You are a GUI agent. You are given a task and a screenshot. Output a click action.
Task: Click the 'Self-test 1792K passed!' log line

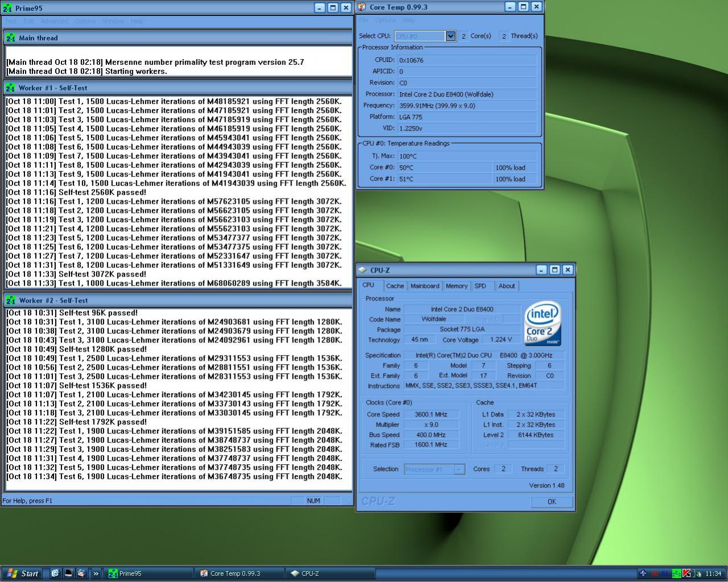pyautogui.click(x=76, y=422)
